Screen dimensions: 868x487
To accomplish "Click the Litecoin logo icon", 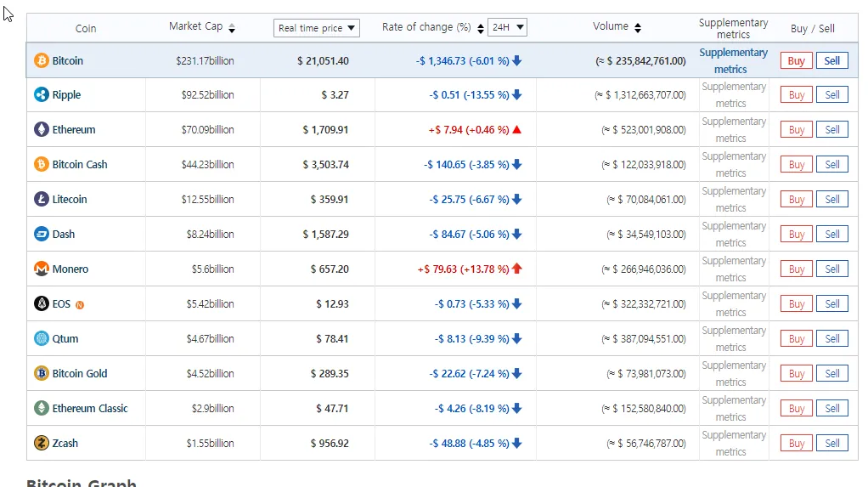I will pos(42,199).
